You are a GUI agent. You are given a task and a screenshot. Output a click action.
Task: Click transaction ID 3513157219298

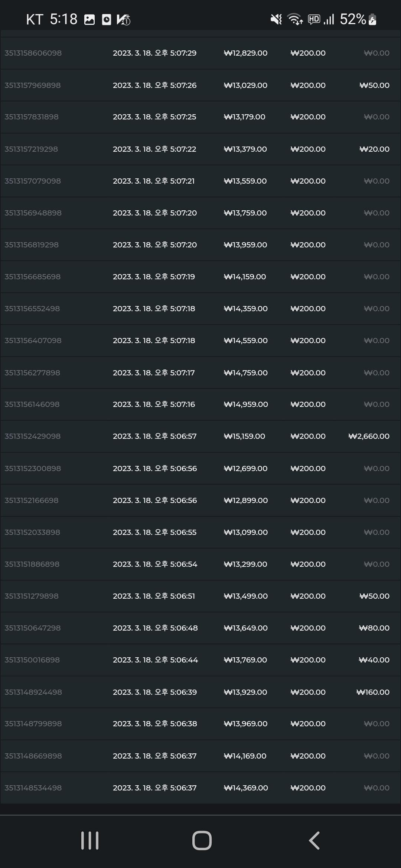[31, 149]
